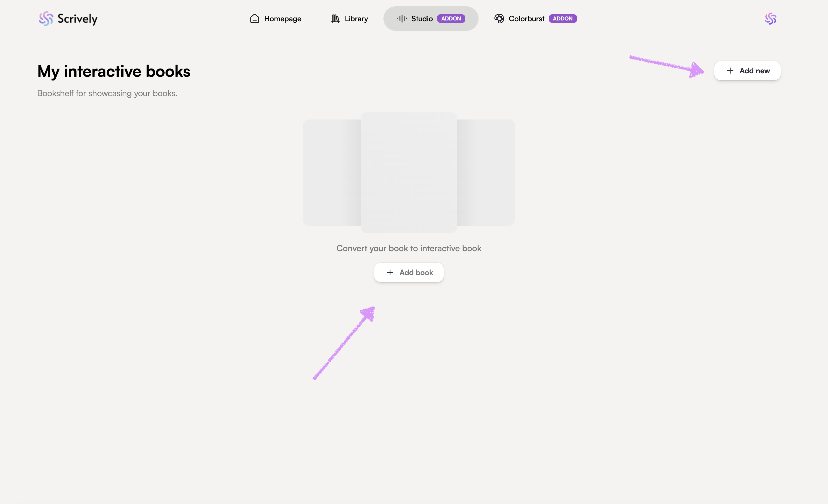The width and height of the screenshot is (828, 504).
Task: Click the plus icon in Add new
Action: (730, 71)
